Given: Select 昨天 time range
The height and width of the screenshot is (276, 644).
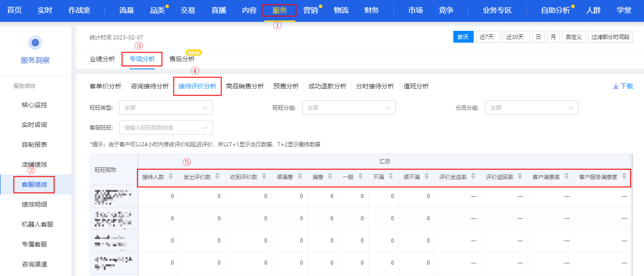Looking at the screenshot, I should click(x=463, y=37).
